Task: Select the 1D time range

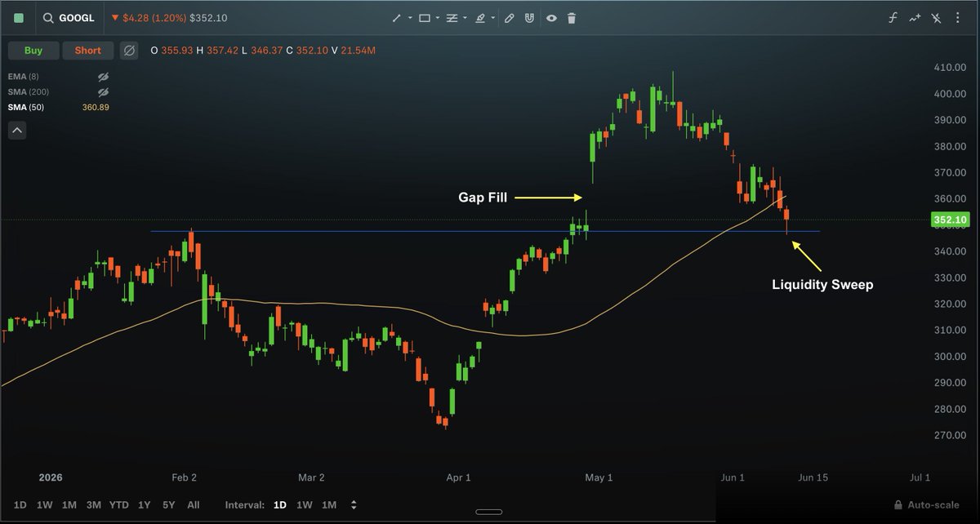Action: point(20,505)
